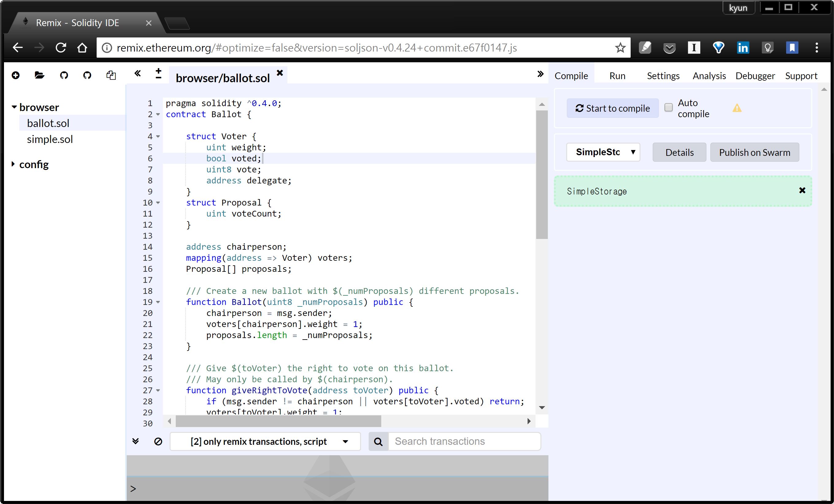Expand the config folder in the file tree
The height and width of the screenshot is (504, 834).
(x=13, y=164)
